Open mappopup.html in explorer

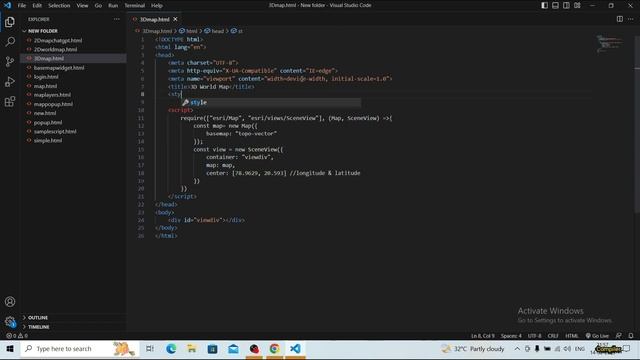pos(53,104)
